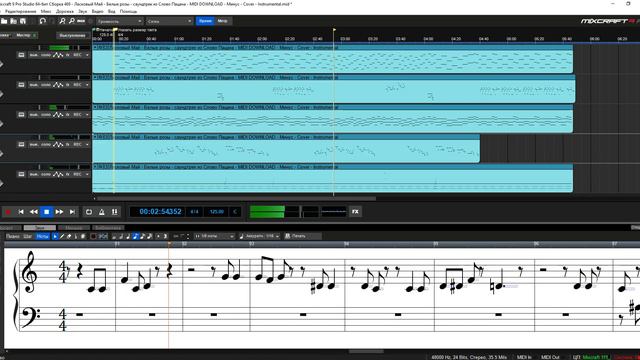Click the Выступление button

point(72,36)
